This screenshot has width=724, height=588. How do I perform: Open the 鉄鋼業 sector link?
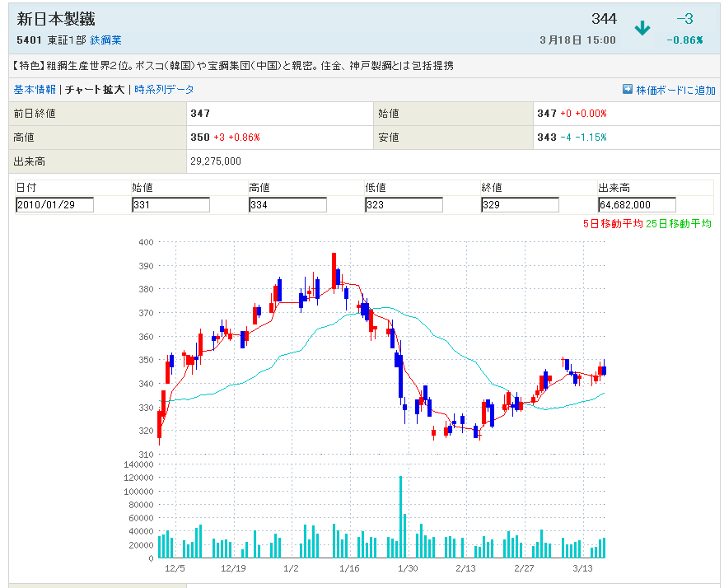[x=105, y=40]
